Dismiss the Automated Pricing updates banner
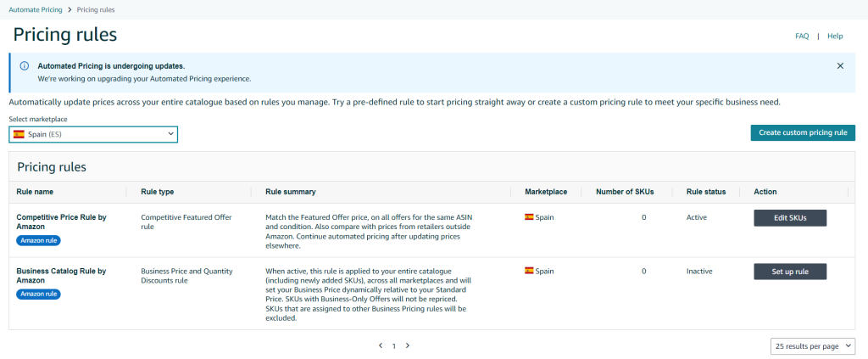 (x=840, y=65)
